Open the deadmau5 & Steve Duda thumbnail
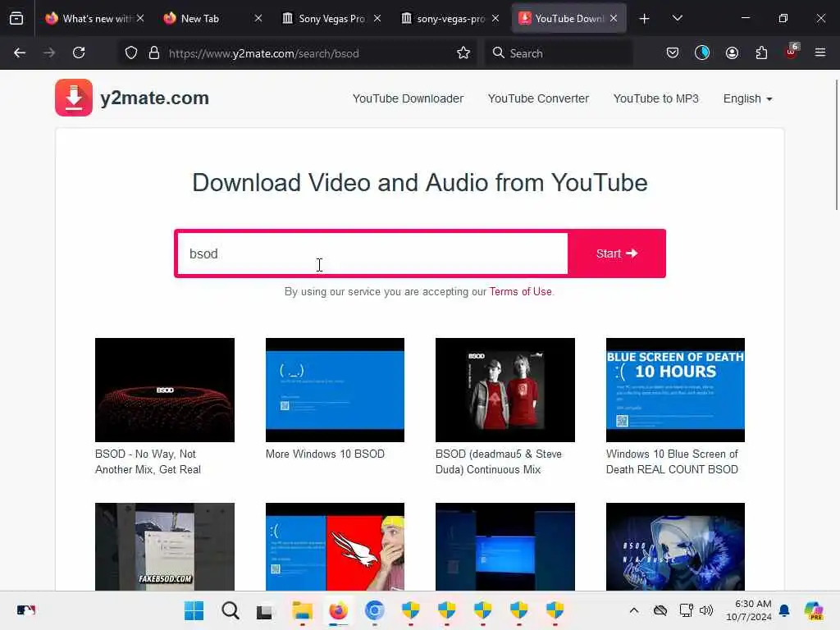Viewport: 840px width, 630px height. [x=505, y=390]
